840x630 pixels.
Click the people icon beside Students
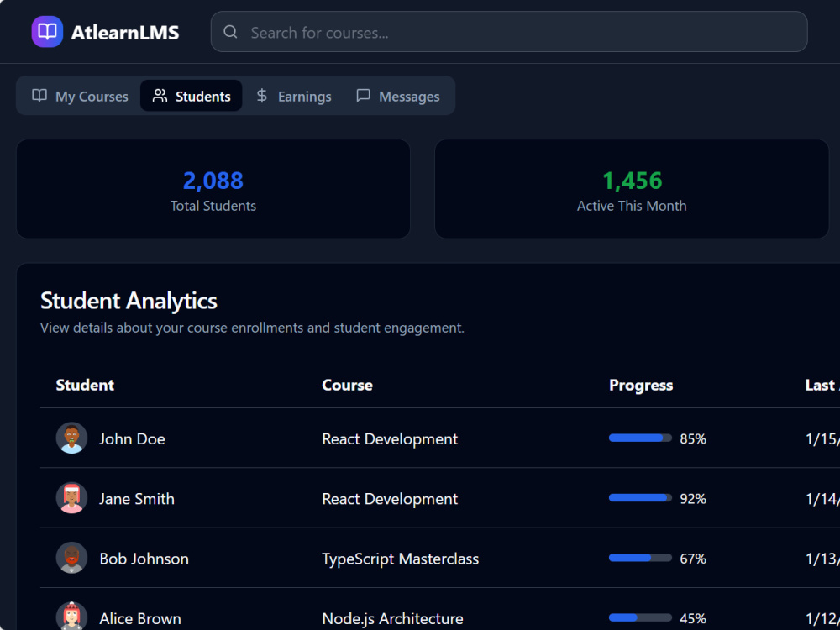tap(160, 96)
